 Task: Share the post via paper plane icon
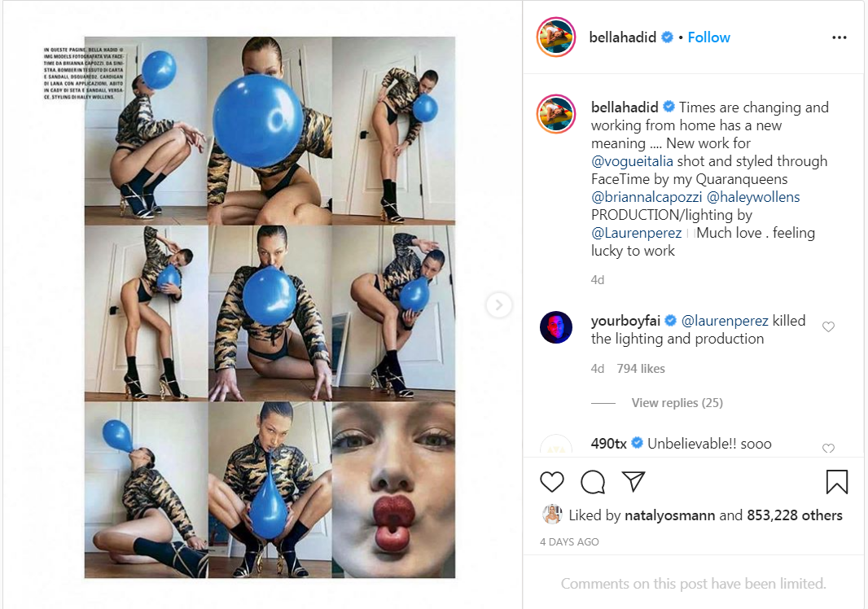(633, 481)
